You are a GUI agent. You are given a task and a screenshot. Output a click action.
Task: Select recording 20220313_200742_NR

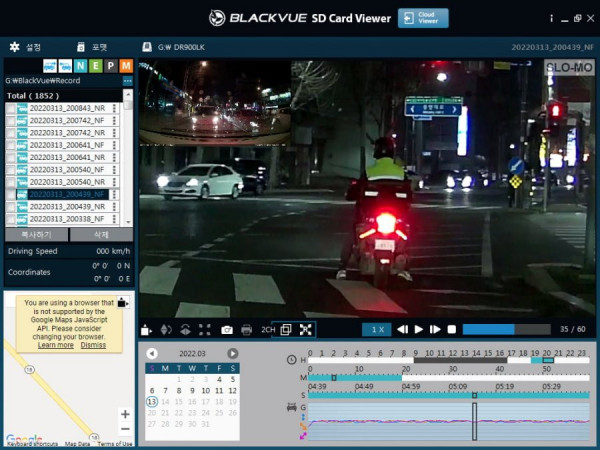pos(67,133)
